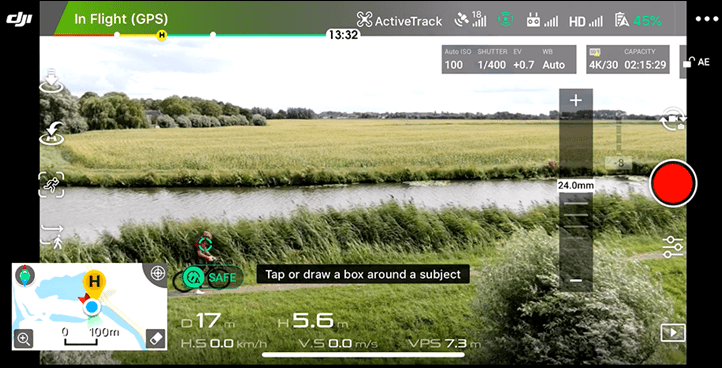
Task: Open the camera settings sliders icon
Action: (x=673, y=247)
